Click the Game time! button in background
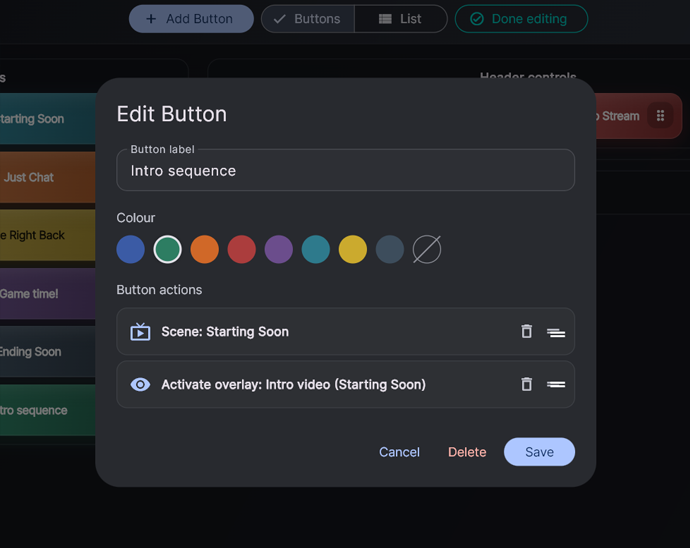The height and width of the screenshot is (548, 690). click(48, 294)
